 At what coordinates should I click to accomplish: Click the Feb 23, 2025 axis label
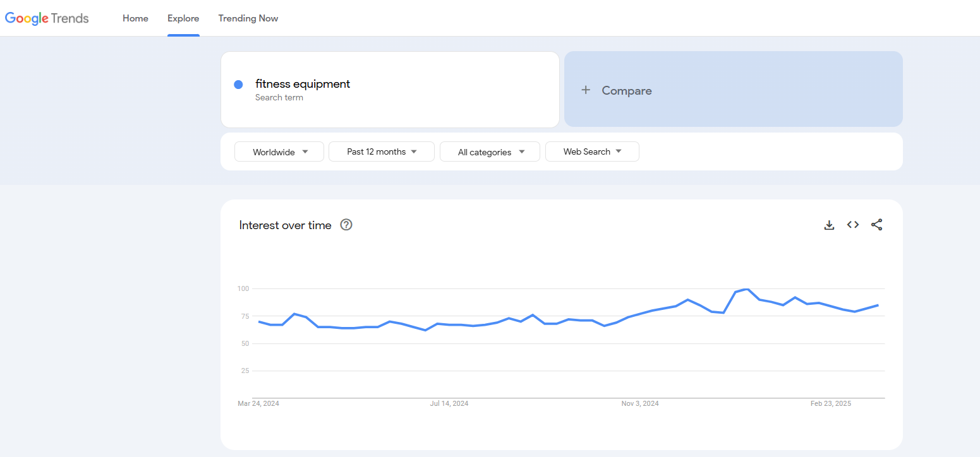(x=831, y=403)
